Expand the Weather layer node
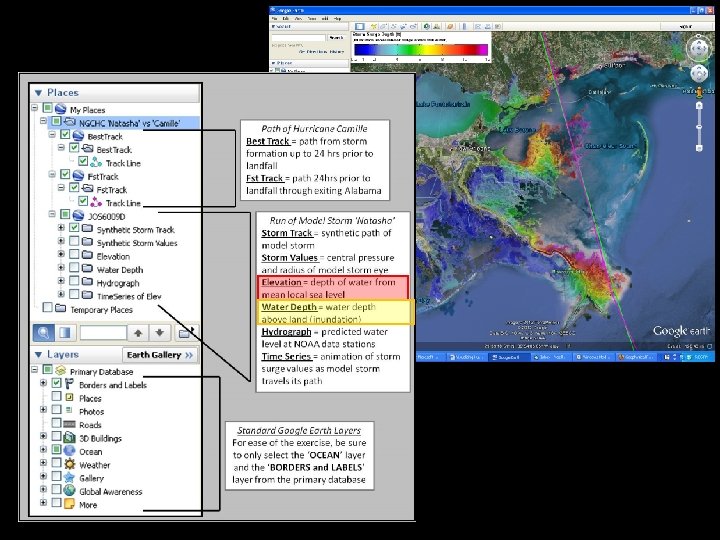Viewport: 720px width, 540px height. [x=44, y=463]
